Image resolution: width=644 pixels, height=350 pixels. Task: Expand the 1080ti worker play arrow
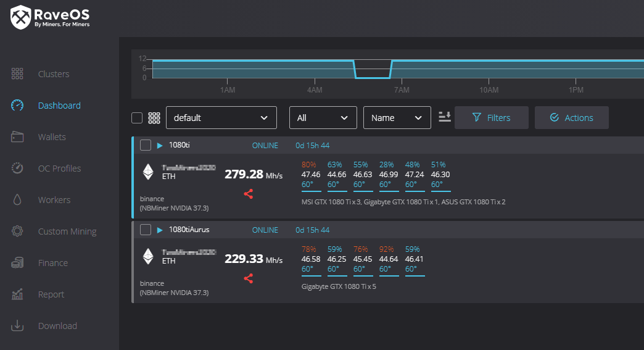160,146
